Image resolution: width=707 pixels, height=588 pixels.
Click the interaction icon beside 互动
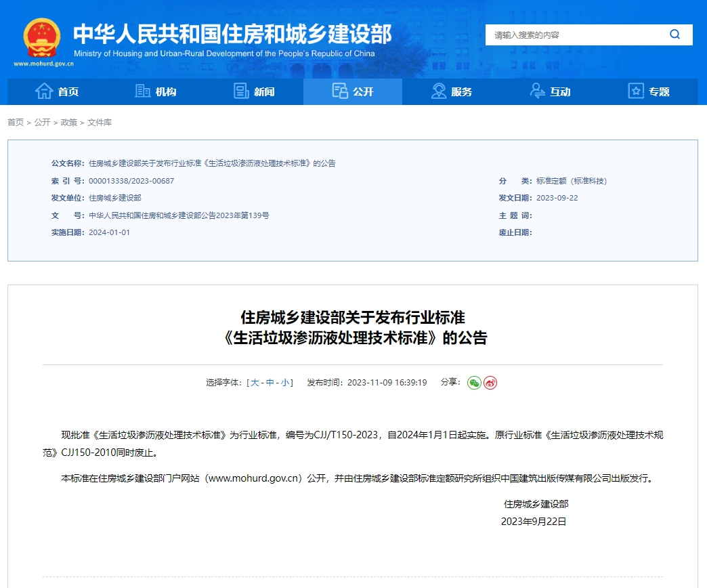[x=537, y=91]
